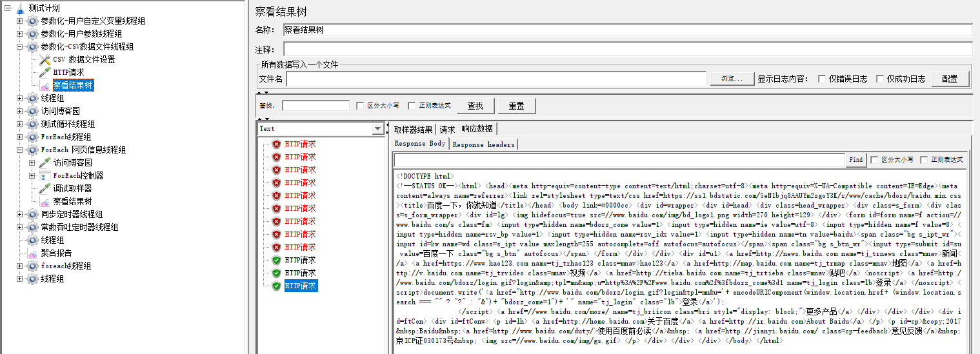980x354 pixels.
Task: Select the ForEach控制器 controller icon
Action: click(x=45, y=175)
